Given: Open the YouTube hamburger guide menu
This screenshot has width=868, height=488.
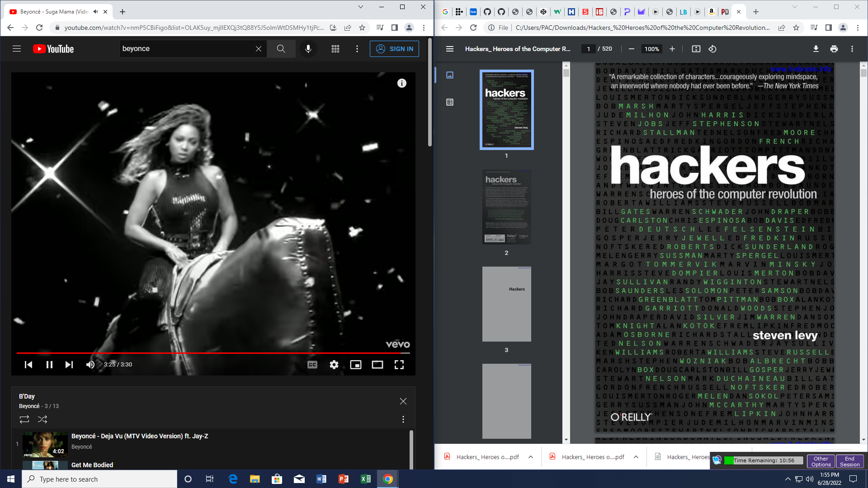Looking at the screenshot, I should (17, 49).
